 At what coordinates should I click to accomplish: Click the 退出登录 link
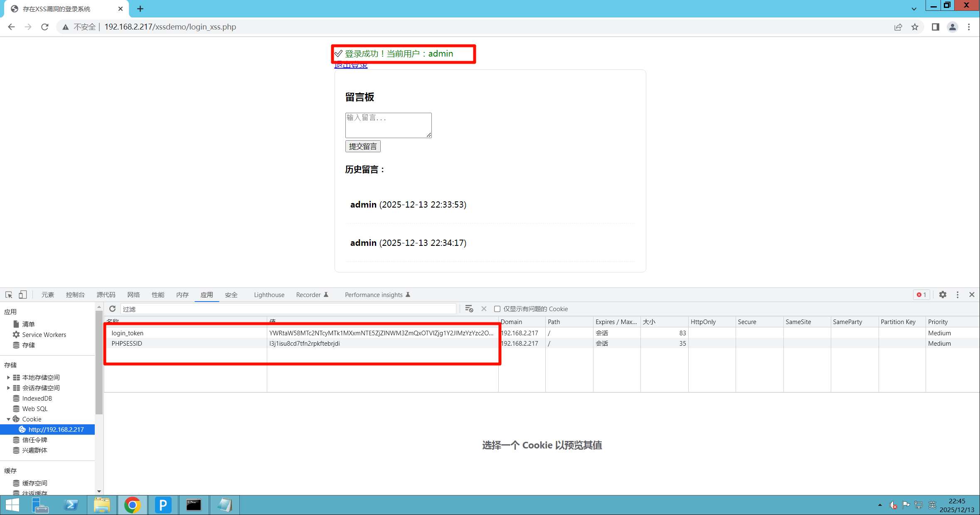[351, 66]
